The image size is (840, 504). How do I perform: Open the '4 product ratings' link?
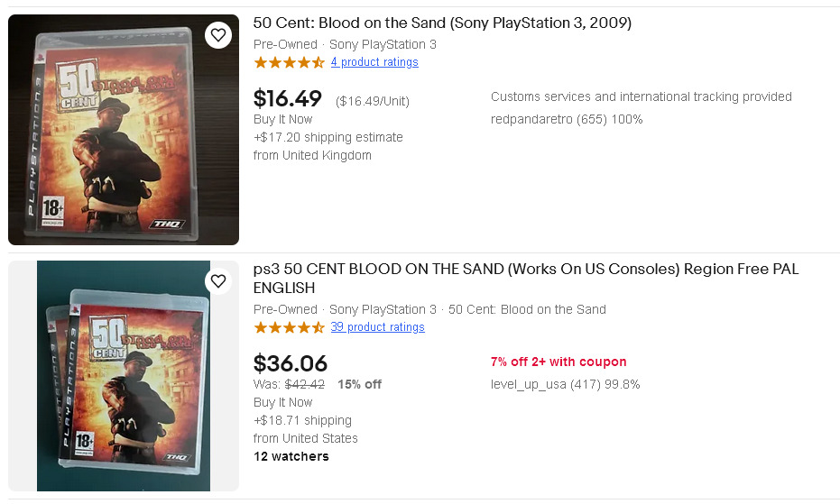coord(374,62)
